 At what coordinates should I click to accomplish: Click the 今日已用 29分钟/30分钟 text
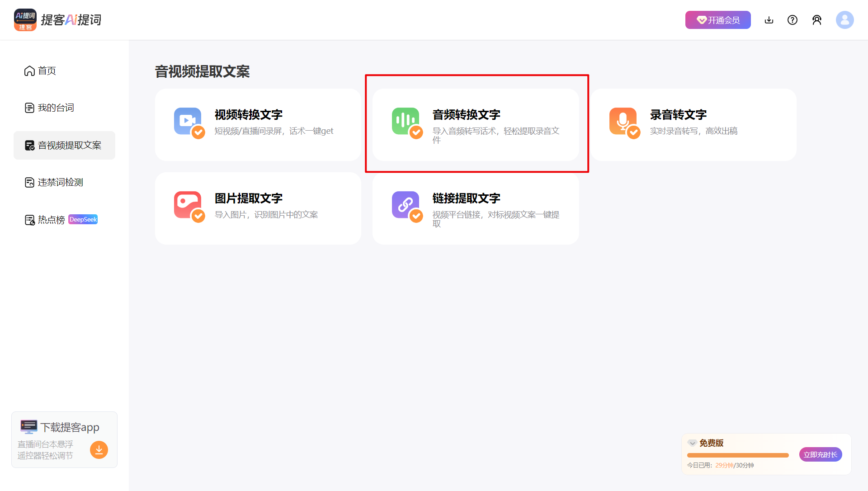(x=721, y=465)
